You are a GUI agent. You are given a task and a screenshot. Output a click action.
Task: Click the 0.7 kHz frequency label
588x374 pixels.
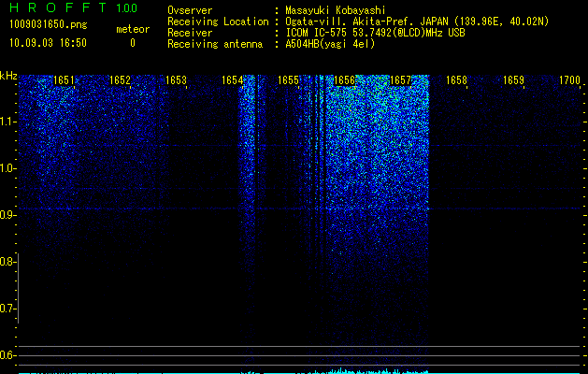tap(7, 309)
